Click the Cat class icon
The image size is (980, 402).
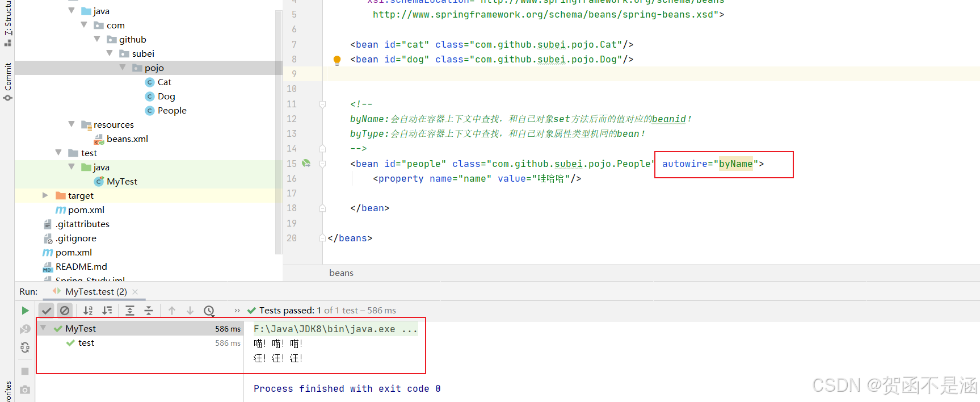[x=150, y=82]
